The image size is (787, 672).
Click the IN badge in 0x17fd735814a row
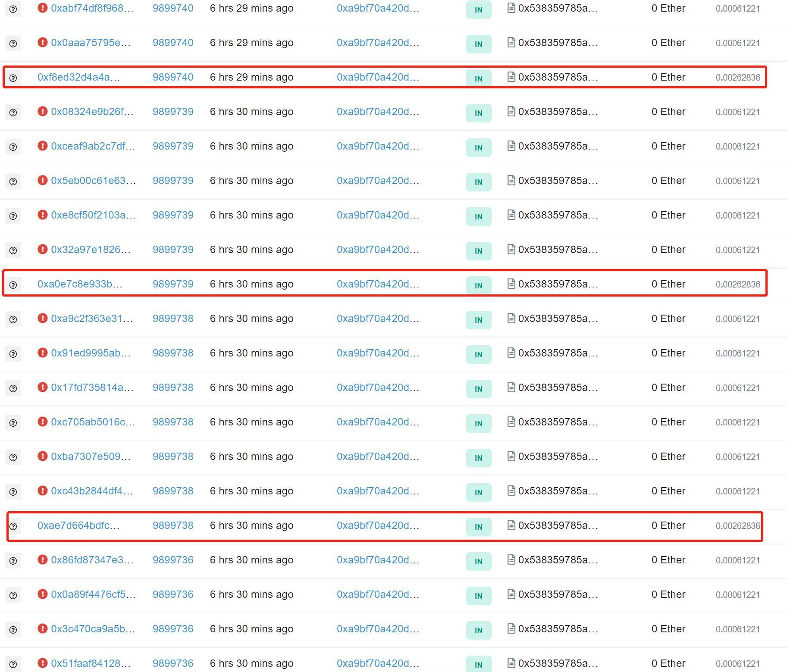(x=478, y=389)
